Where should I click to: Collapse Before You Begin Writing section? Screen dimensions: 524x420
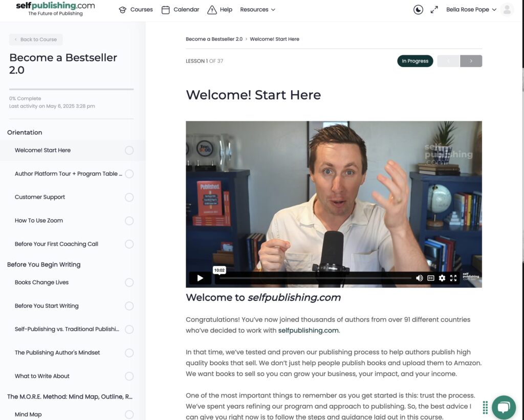(x=44, y=264)
